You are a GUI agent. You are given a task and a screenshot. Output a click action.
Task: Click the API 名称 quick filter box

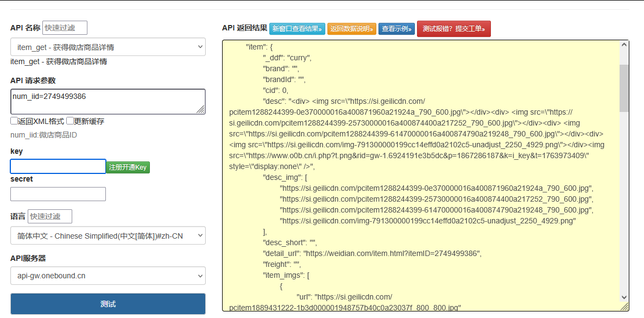tap(65, 28)
